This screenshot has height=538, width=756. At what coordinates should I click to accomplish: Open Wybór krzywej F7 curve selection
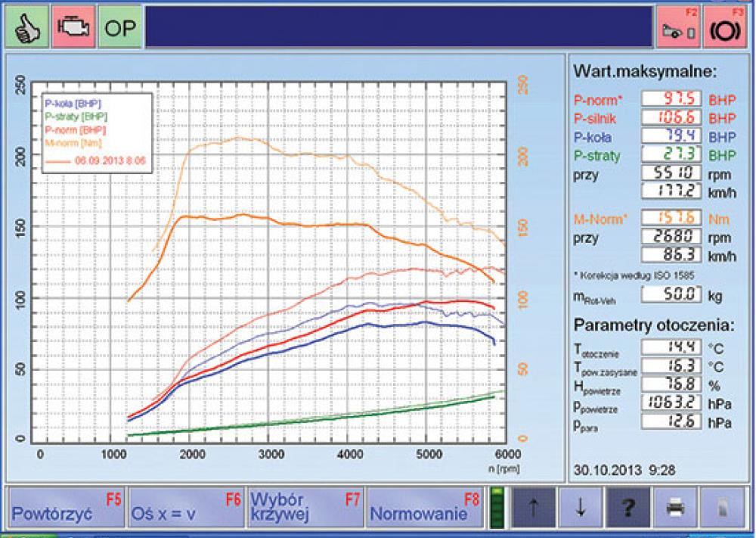[x=305, y=507]
